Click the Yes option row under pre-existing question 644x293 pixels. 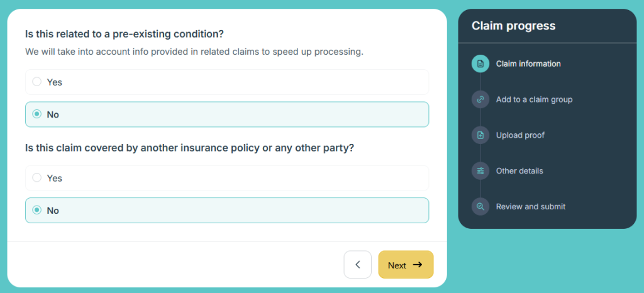226,82
